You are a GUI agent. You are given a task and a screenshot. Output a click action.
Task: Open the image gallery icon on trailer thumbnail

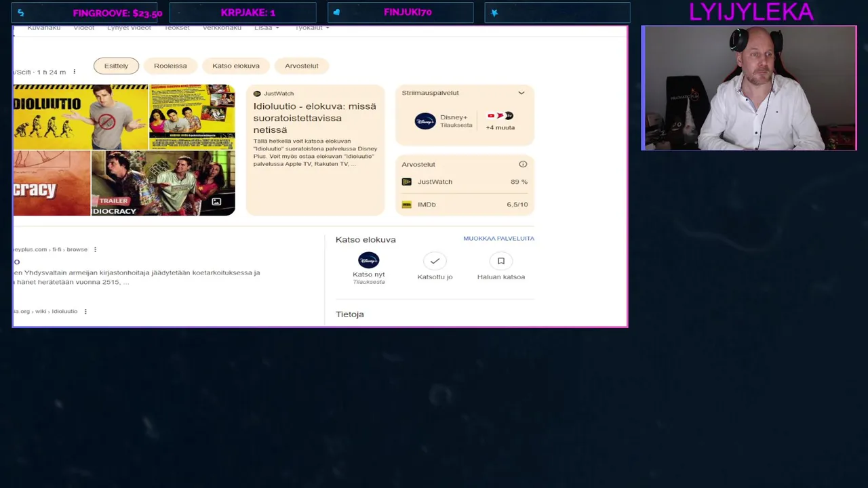[x=216, y=202]
